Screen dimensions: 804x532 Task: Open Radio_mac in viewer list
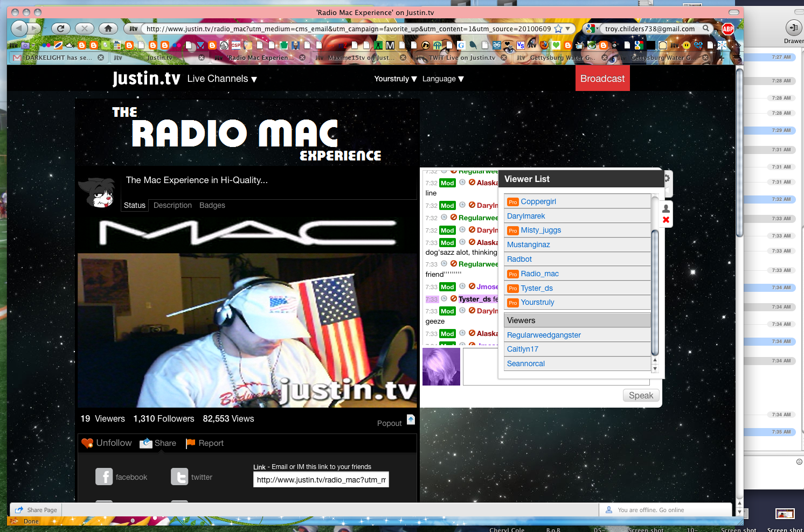pyautogui.click(x=539, y=274)
